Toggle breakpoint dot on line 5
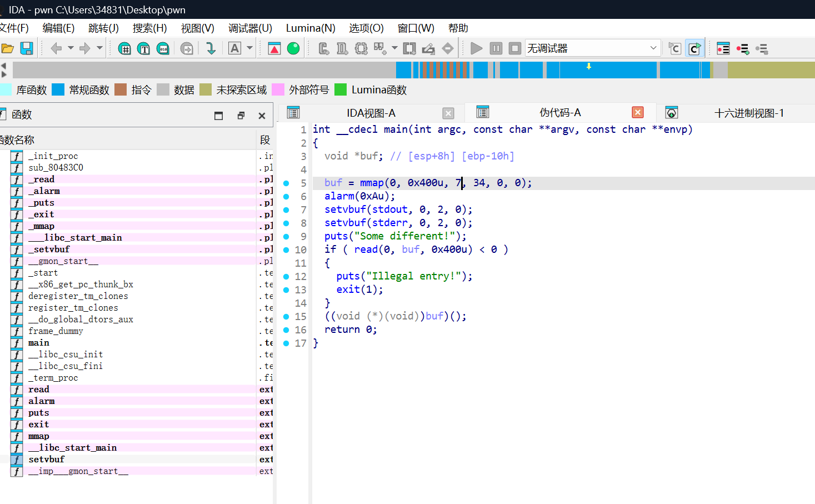The height and width of the screenshot is (504, 815). [x=286, y=183]
